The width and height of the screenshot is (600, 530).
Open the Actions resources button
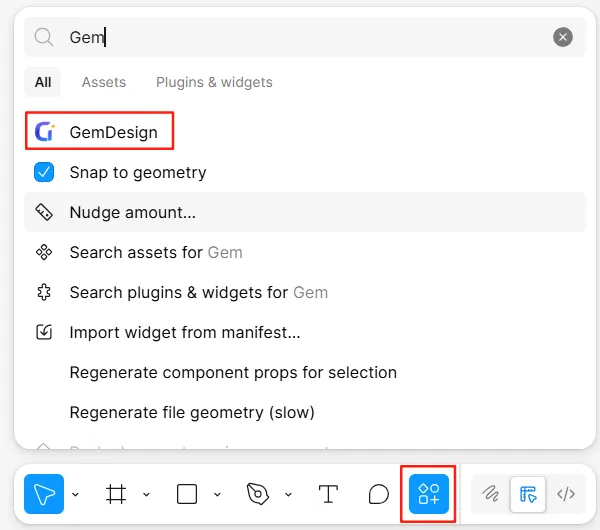pos(429,493)
